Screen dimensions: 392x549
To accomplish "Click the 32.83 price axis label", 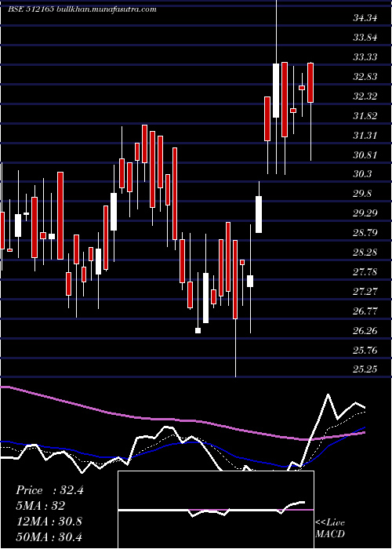I will tap(365, 77).
